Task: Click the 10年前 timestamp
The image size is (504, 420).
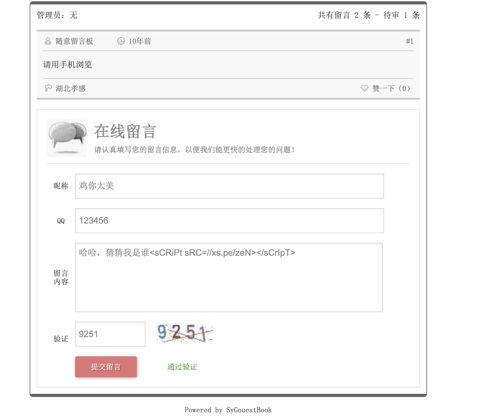Action: 140,41
